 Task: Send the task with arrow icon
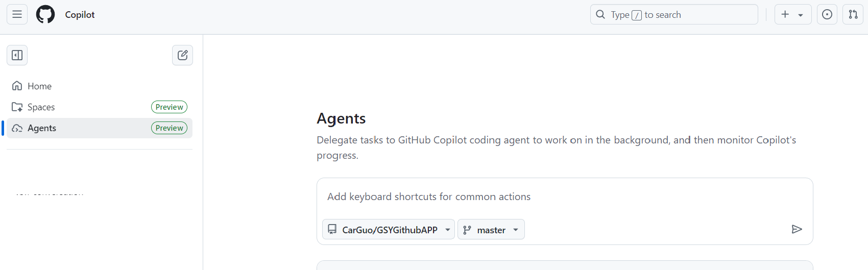pos(797,229)
